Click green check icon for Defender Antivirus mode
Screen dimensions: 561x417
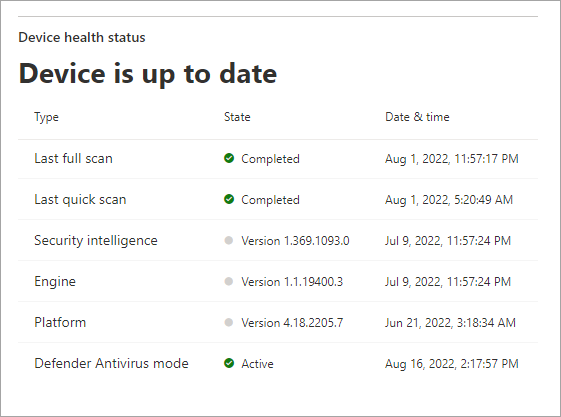coord(229,363)
